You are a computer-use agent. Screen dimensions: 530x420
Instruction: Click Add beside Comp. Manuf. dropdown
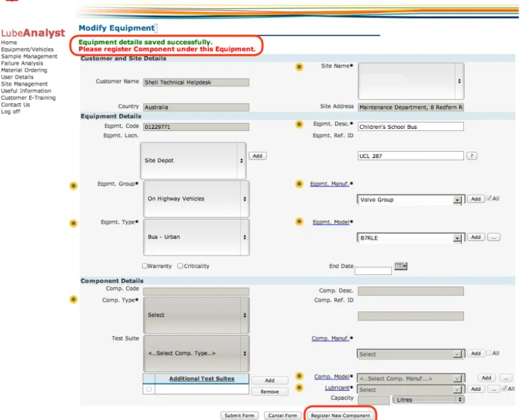[476, 353]
